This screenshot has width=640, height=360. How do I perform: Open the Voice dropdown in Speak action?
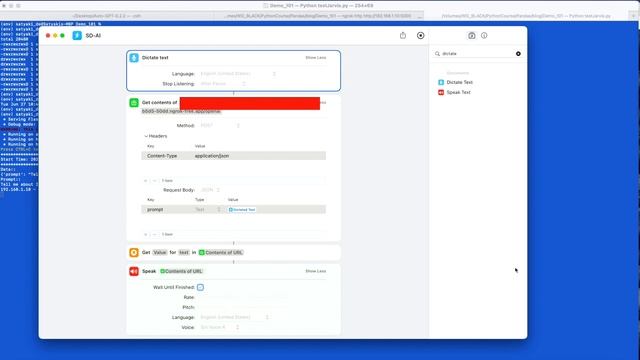click(220, 327)
